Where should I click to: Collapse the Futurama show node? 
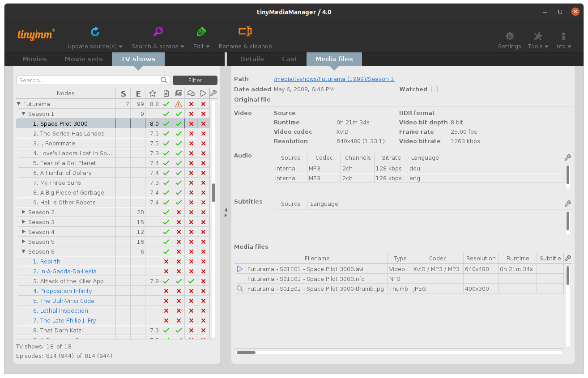pyautogui.click(x=19, y=104)
